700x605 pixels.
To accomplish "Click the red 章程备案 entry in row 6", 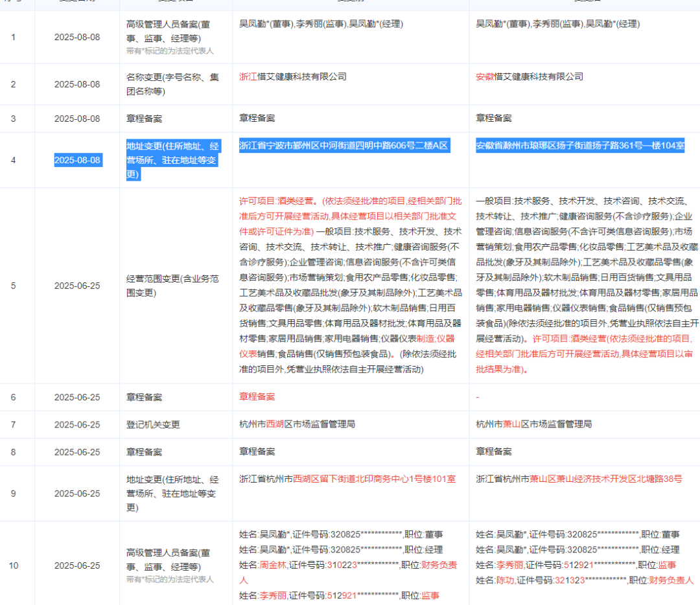I will (x=257, y=397).
